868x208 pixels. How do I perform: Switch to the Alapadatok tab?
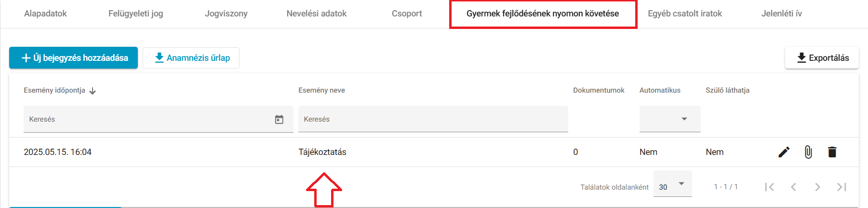45,14
